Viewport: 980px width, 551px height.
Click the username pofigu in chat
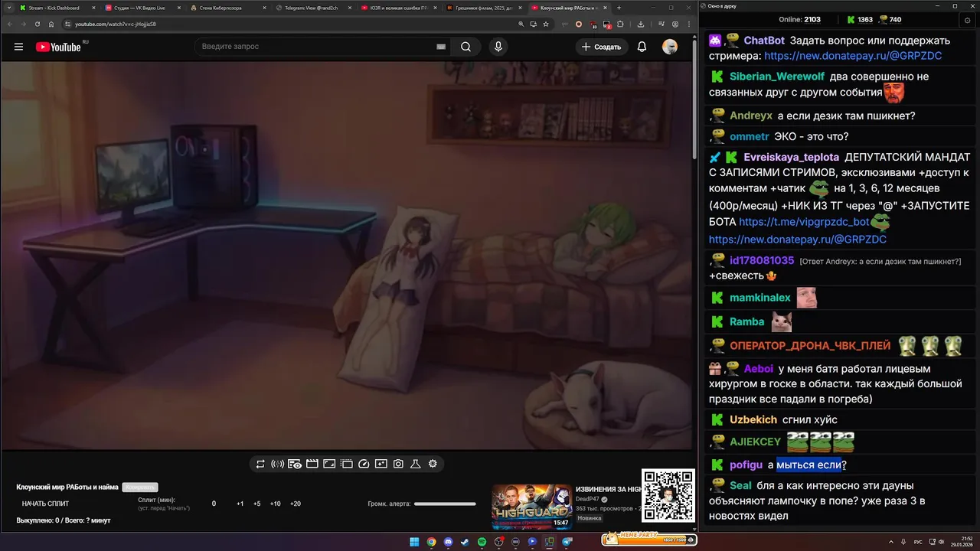click(746, 465)
